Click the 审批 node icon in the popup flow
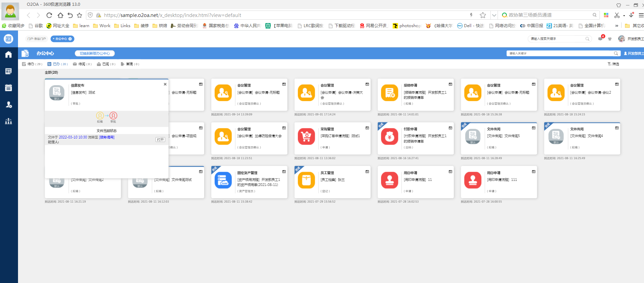The height and width of the screenshot is (283, 644). pyautogui.click(x=113, y=116)
